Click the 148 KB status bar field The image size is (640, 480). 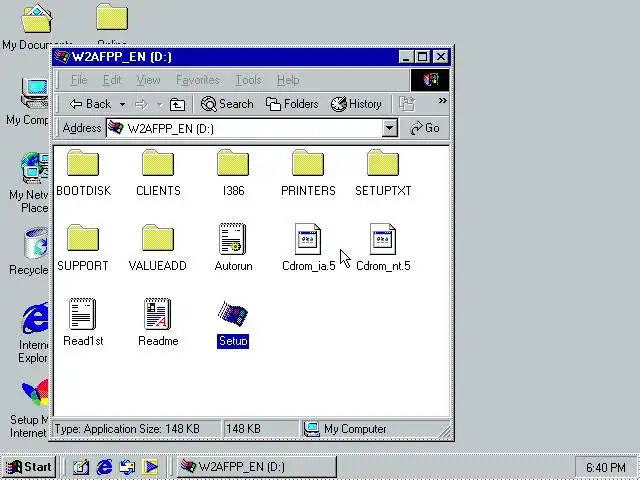(x=261, y=429)
